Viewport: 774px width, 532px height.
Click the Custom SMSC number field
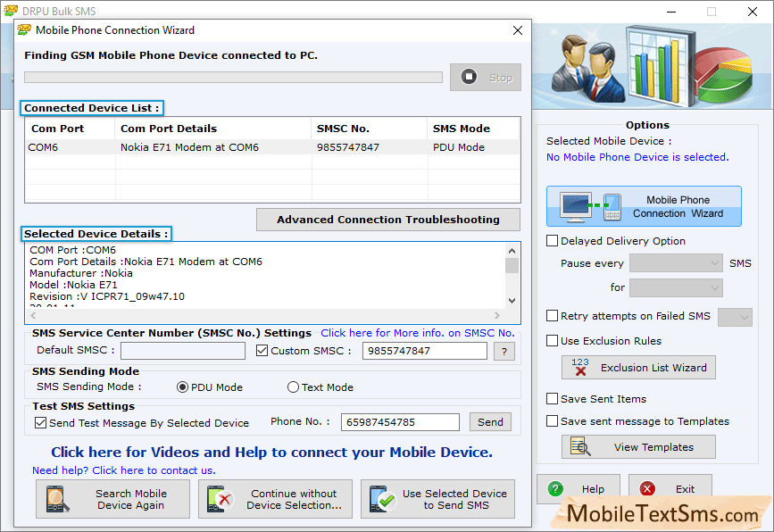click(425, 351)
